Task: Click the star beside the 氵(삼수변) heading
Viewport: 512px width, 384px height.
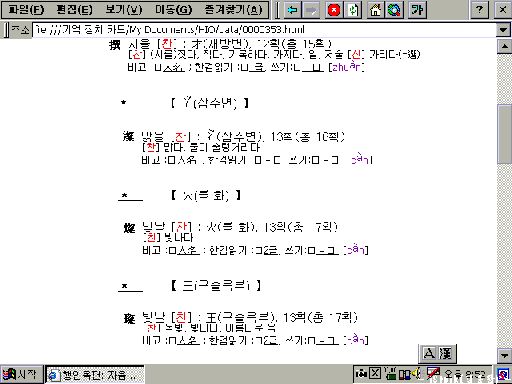Action: [124, 102]
